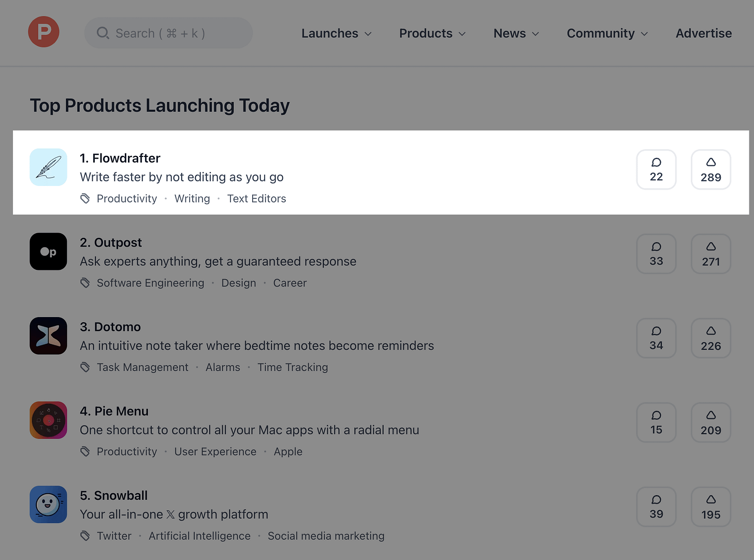Upvote Dotomo with 226 votes
This screenshot has width=754, height=560.
711,338
